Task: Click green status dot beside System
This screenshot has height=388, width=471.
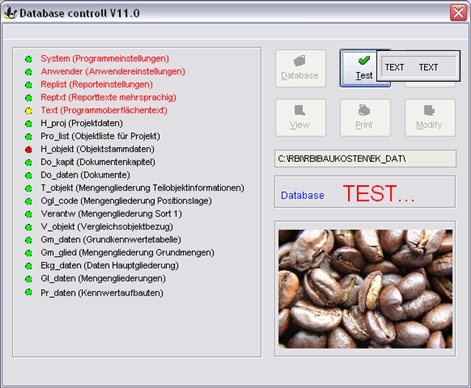Action: 29,59
